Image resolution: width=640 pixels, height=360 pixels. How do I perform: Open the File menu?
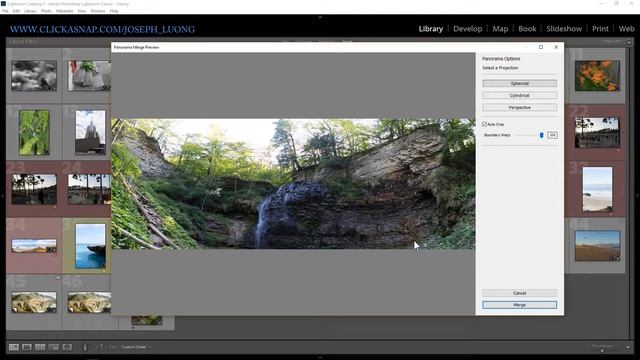[x=5, y=11]
